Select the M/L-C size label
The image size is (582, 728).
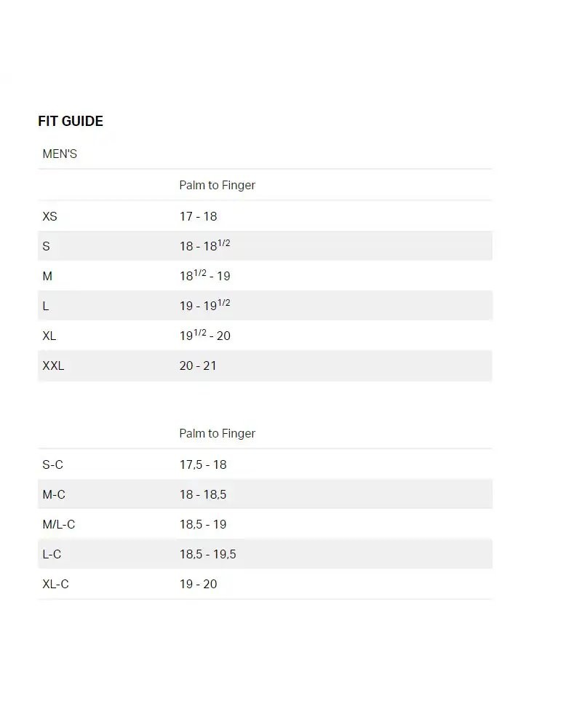(x=59, y=524)
